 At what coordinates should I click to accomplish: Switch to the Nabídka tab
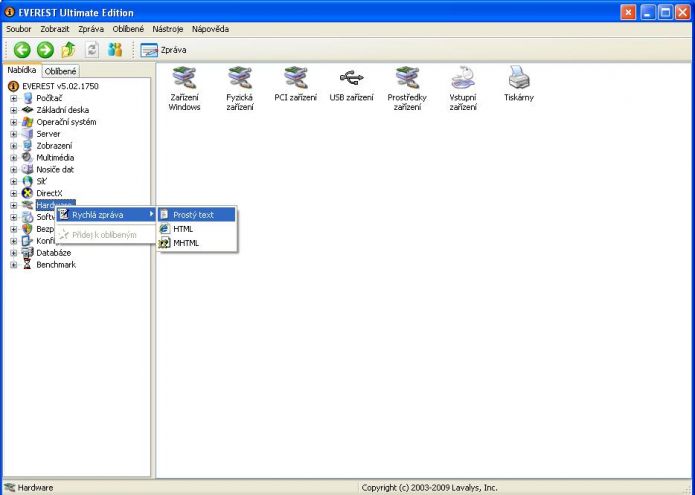(22, 70)
